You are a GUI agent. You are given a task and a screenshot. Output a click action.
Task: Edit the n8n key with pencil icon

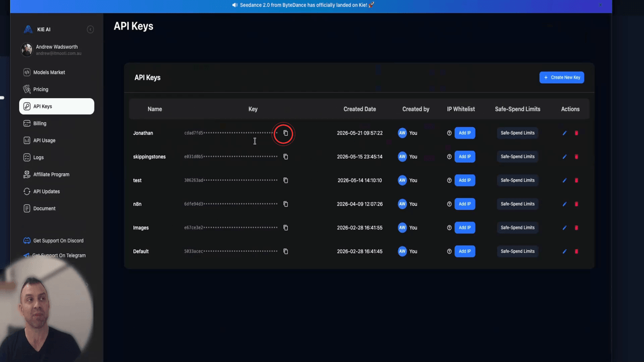pos(565,204)
